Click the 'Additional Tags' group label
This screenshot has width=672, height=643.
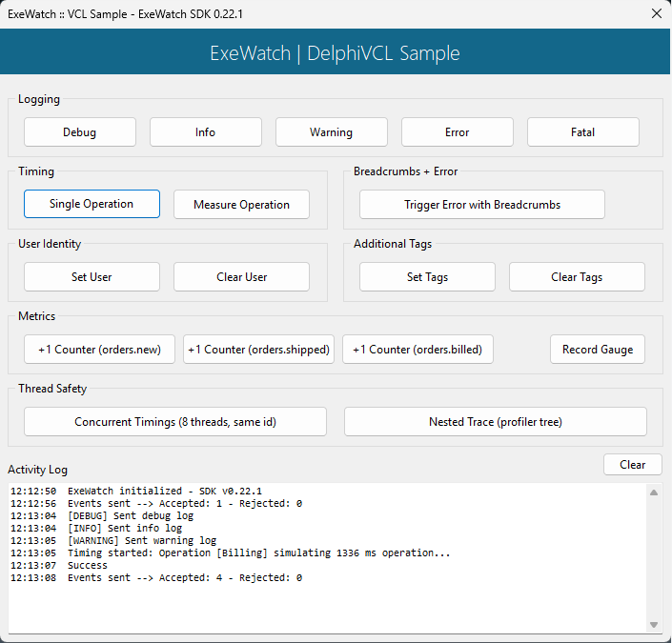click(393, 244)
